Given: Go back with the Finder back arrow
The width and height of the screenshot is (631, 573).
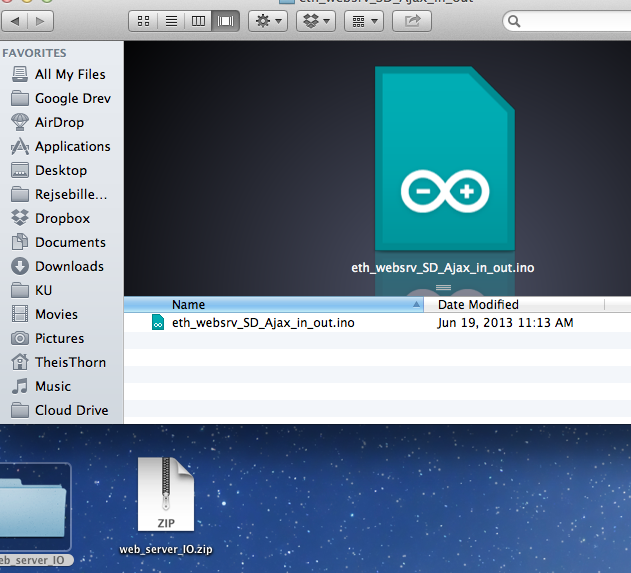Looking at the screenshot, I should point(15,21).
